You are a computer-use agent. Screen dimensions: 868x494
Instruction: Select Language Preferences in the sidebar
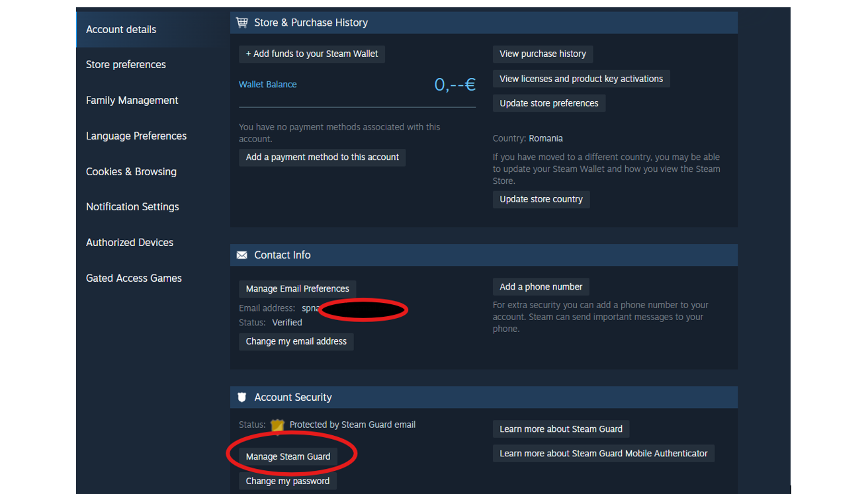136,136
